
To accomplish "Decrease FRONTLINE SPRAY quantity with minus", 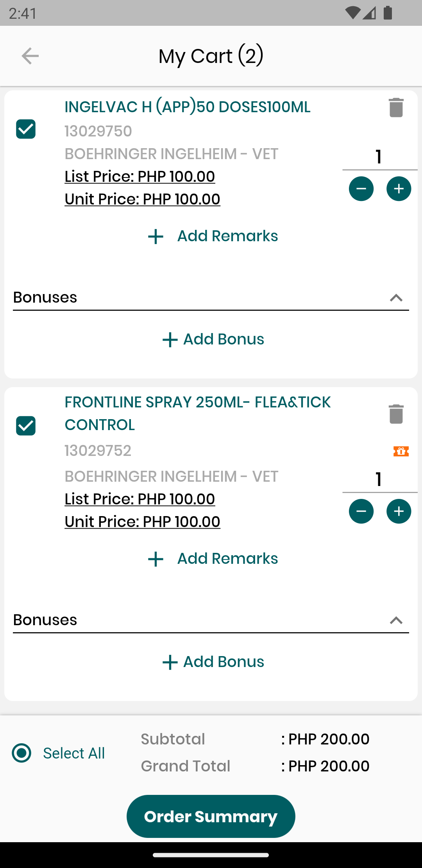I will click(361, 511).
